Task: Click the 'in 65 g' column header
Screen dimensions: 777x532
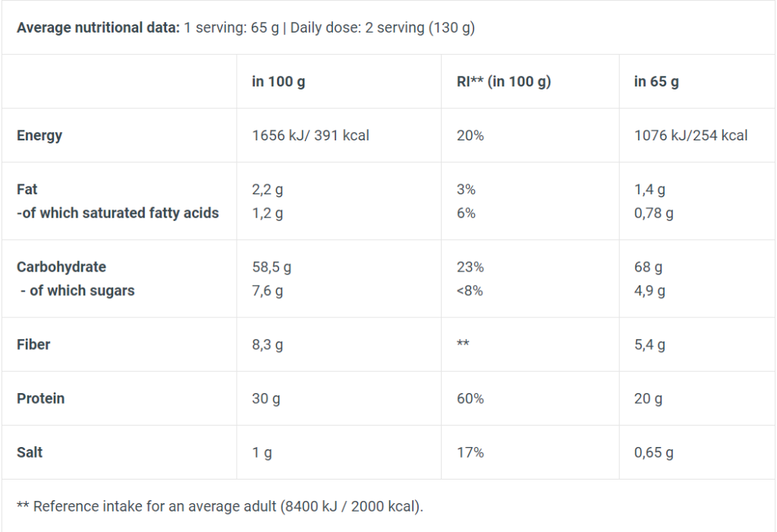Action: (x=656, y=81)
